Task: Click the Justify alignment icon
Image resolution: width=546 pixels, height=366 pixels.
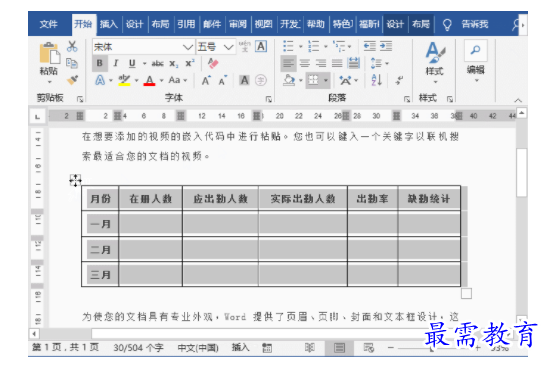Action: pos(337,63)
